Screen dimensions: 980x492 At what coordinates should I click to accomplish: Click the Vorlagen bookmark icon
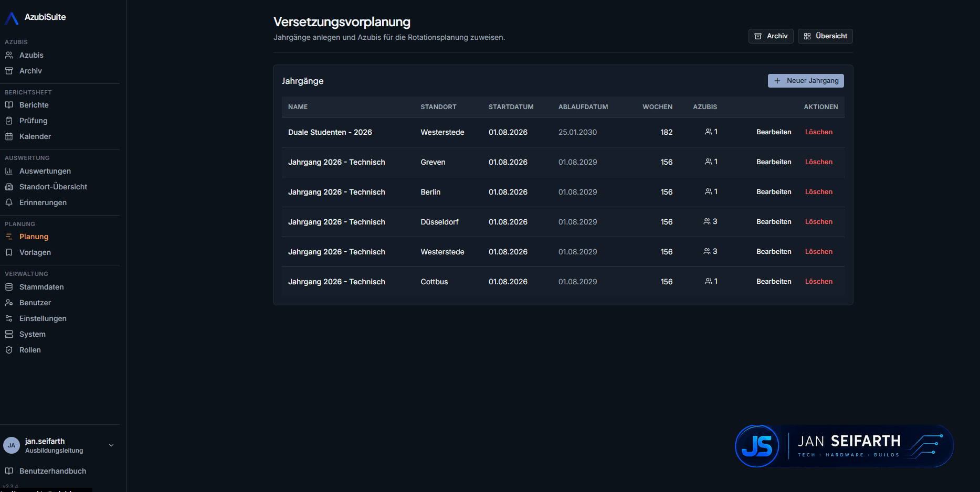pyautogui.click(x=9, y=252)
